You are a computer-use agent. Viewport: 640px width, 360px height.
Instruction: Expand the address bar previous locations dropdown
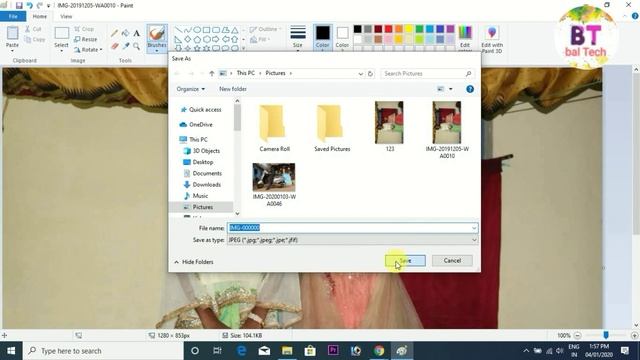point(360,73)
